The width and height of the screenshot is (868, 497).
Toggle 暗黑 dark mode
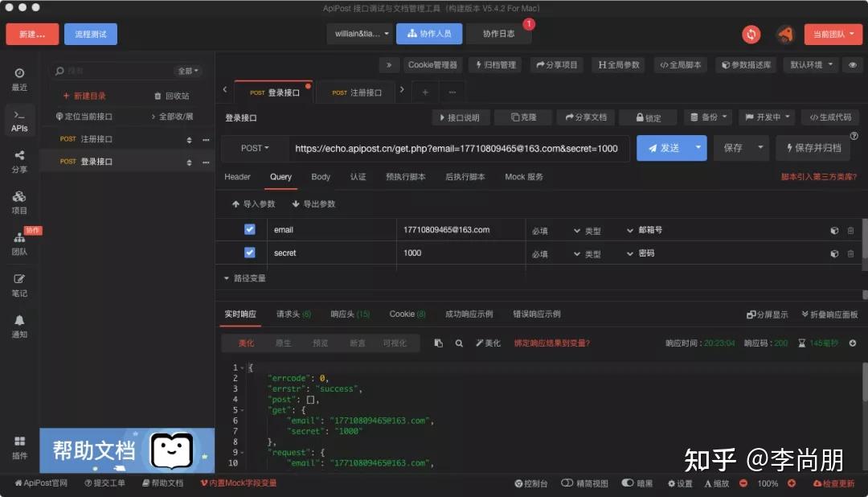pyautogui.click(x=637, y=483)
